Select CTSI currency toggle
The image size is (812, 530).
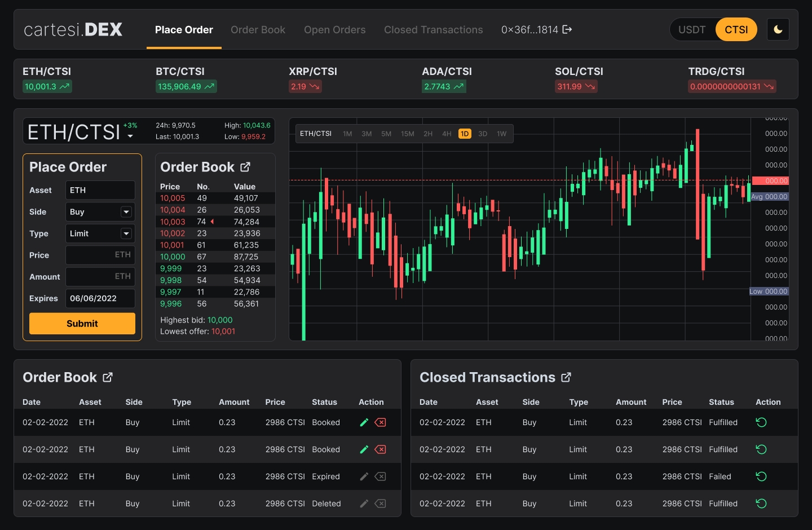pyautogui.click(x=736, y=29)
